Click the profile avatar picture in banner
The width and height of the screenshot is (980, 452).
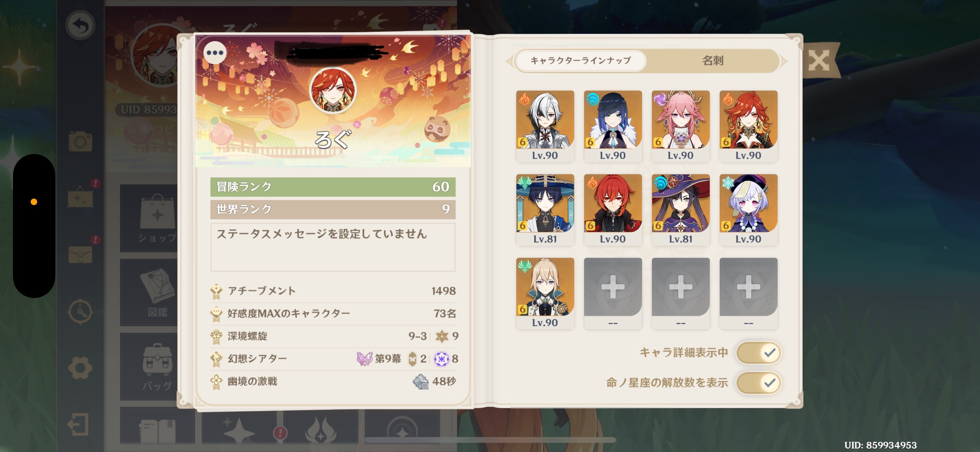click(333, 91)
